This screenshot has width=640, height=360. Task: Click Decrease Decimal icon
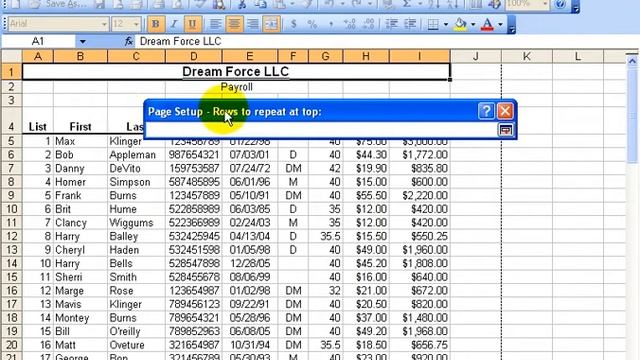tap(369, 24)
